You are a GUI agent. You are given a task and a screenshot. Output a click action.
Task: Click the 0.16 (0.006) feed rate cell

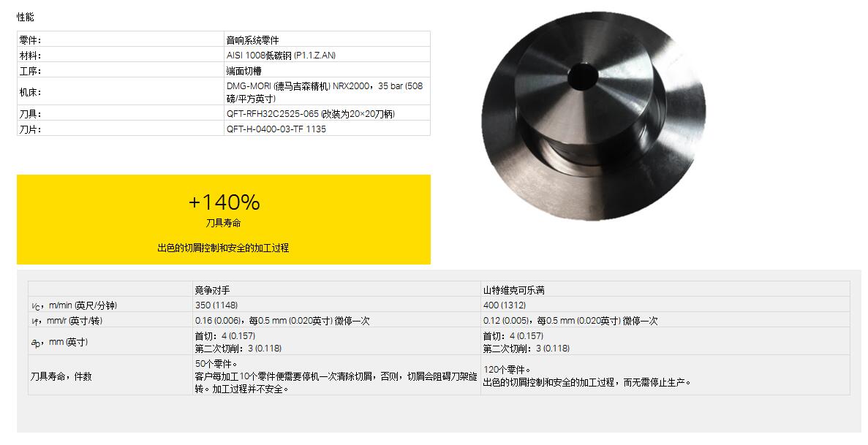click(336, 320)
